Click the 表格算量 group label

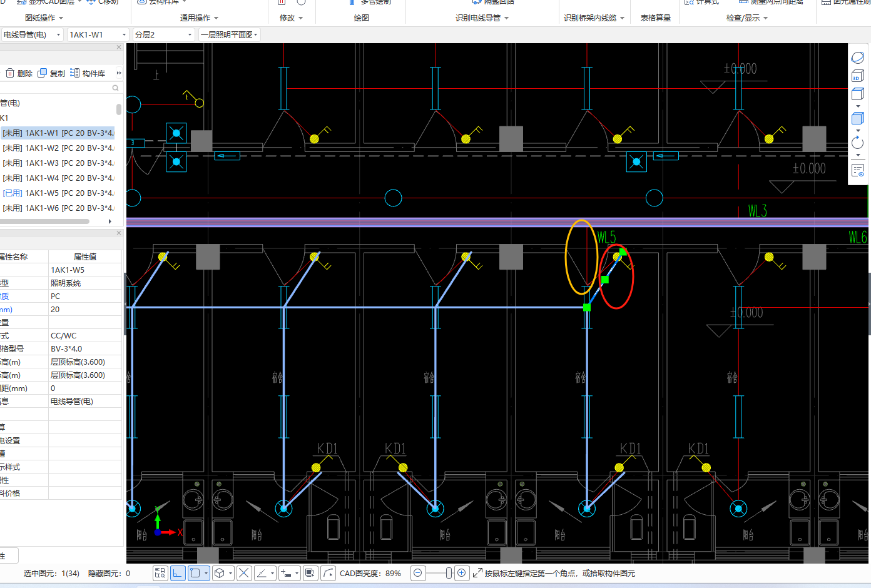tap(655, 18)
